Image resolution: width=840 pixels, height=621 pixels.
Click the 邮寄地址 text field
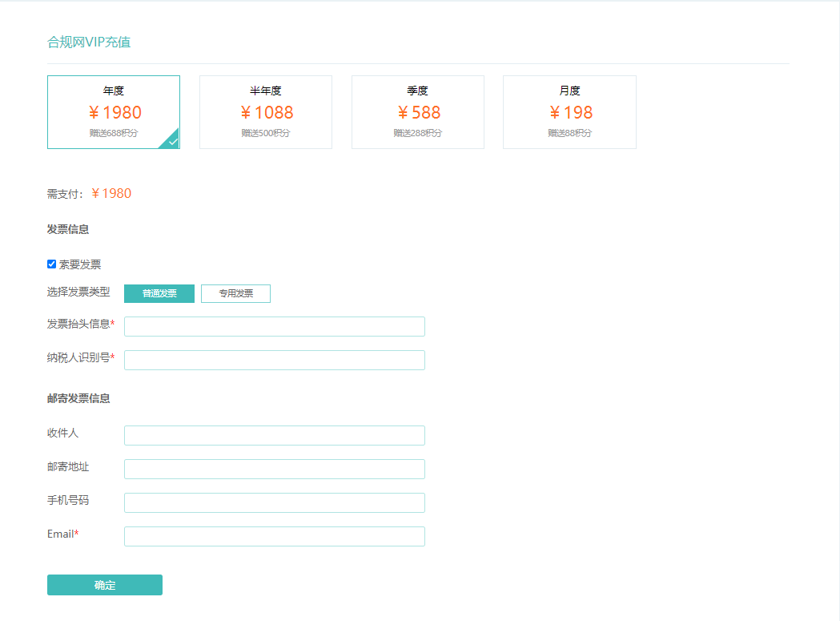(x=274, y=469)
